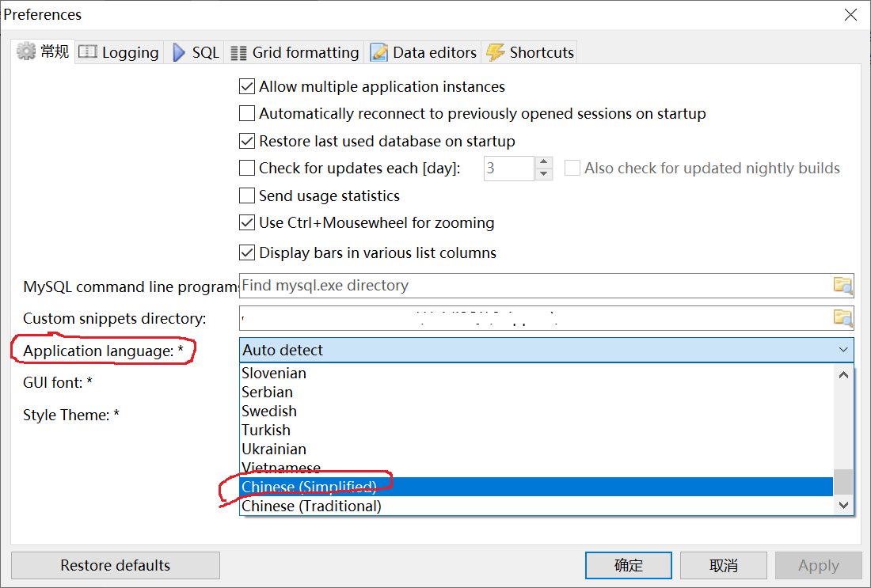Toggle Restore last used database on startup
The height and width of the screenshot is (588, 871).
246,141
